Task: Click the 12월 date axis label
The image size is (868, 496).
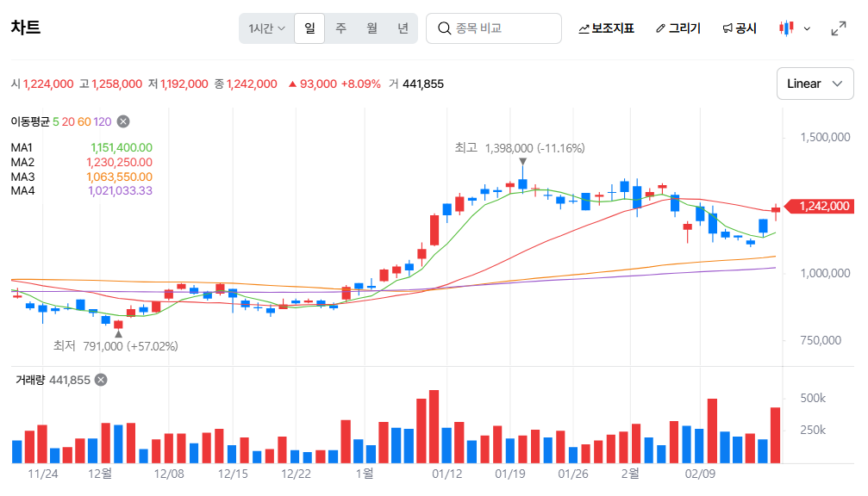Action: [x=100, y=474]
